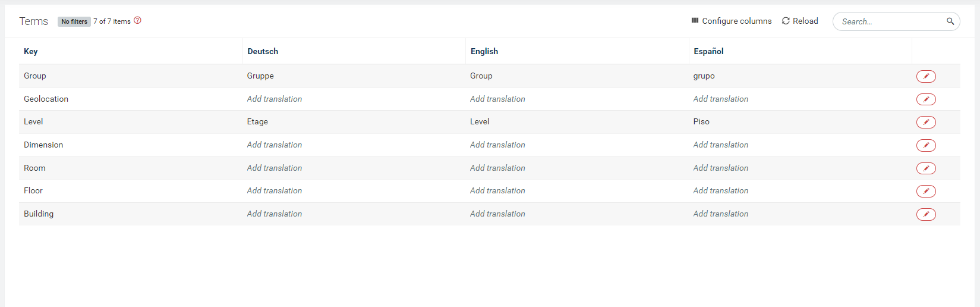Add Español translation for Building
This screenshot has height=307, width=980.
tap(720, 214)
